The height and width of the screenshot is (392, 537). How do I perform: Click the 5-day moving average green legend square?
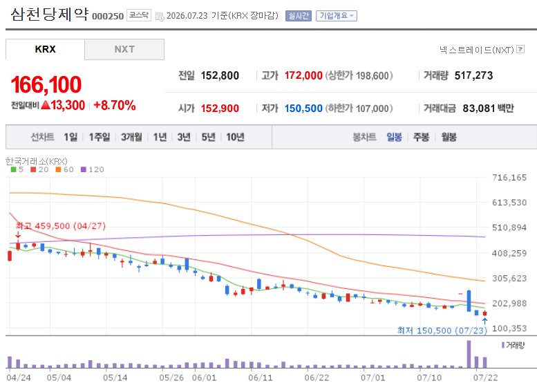click(x=13, y=169)
